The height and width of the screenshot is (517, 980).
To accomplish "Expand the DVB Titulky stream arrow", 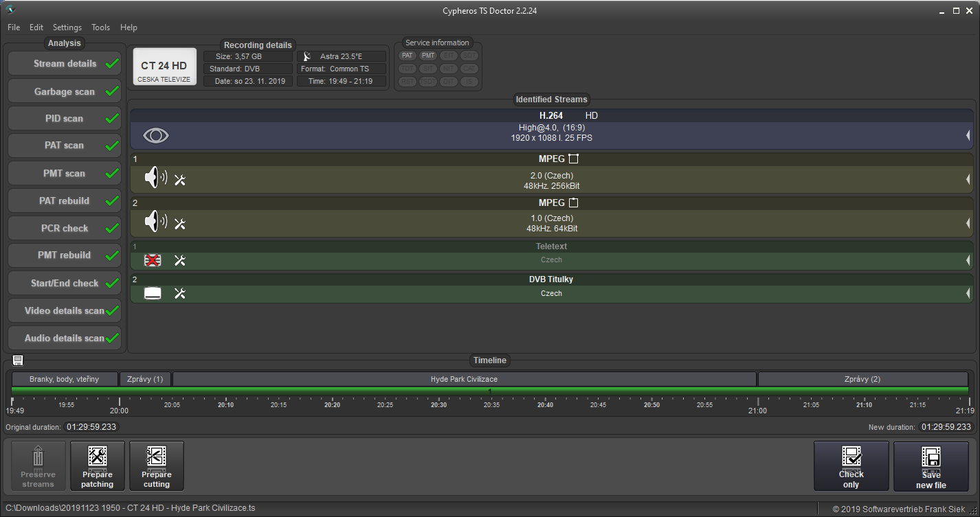I will (968, 294).
